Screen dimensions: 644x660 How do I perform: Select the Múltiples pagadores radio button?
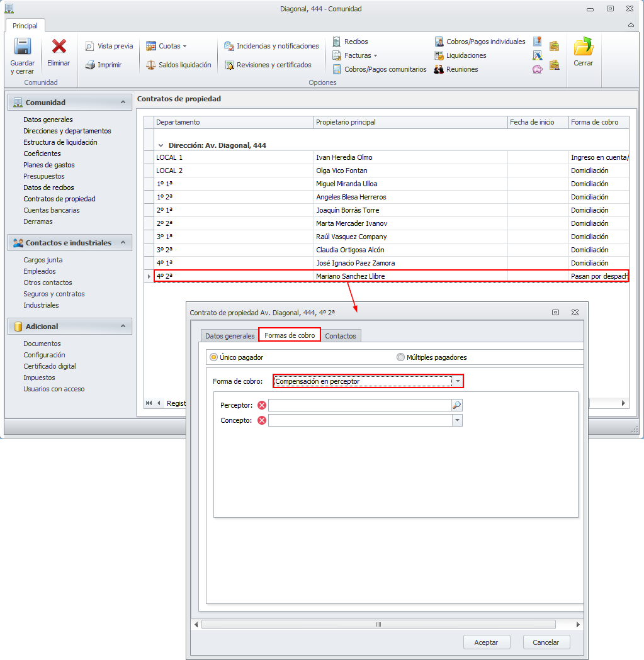pos(400,357)
